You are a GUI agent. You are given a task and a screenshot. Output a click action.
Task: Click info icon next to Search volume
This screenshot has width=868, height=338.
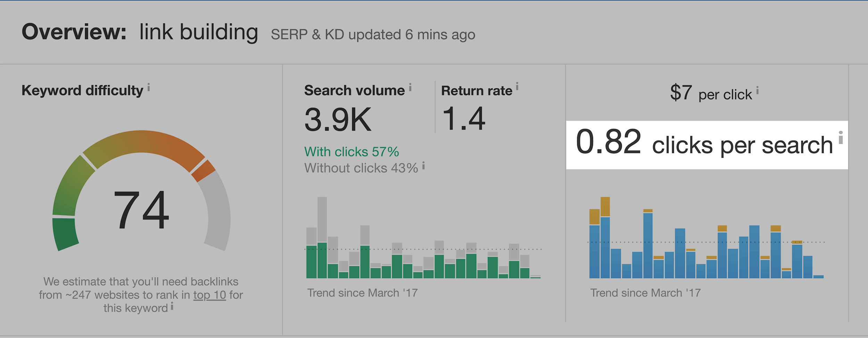(x=410, y=87)
